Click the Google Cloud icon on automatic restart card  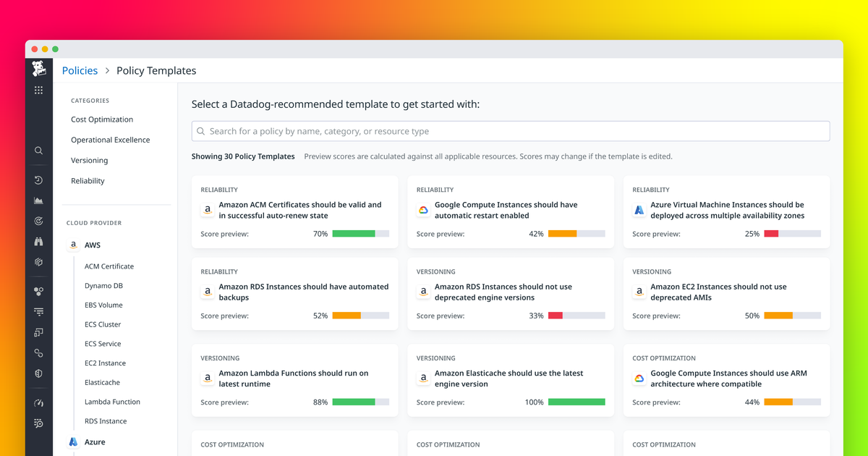pos(423,211)
